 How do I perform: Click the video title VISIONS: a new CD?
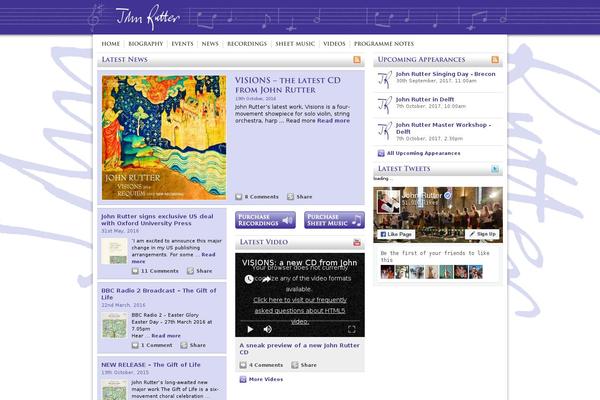[300, 263]
